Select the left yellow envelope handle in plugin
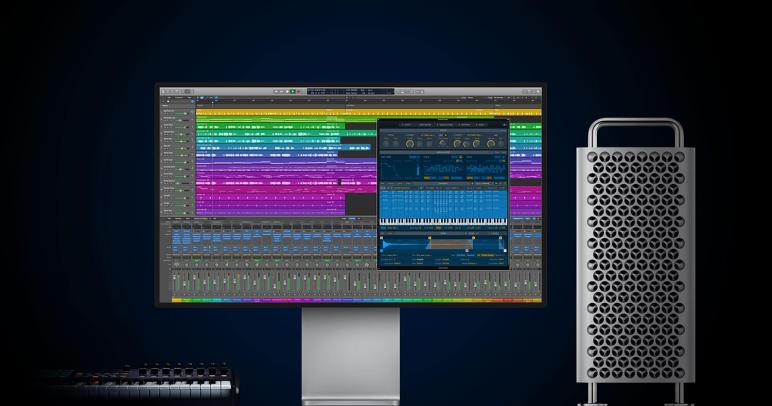This screenshot has width=772, height=406. [x=429, y=238]
